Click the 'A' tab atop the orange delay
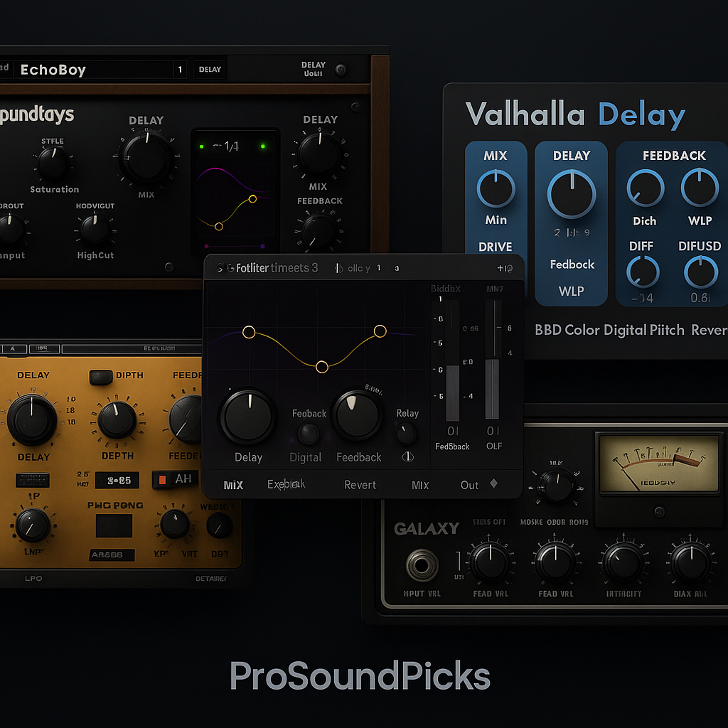728x728 pixels. 13,348
